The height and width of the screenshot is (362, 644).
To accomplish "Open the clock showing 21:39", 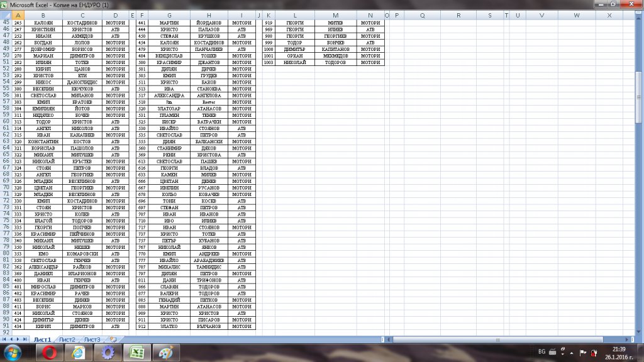I will (619, 353).
